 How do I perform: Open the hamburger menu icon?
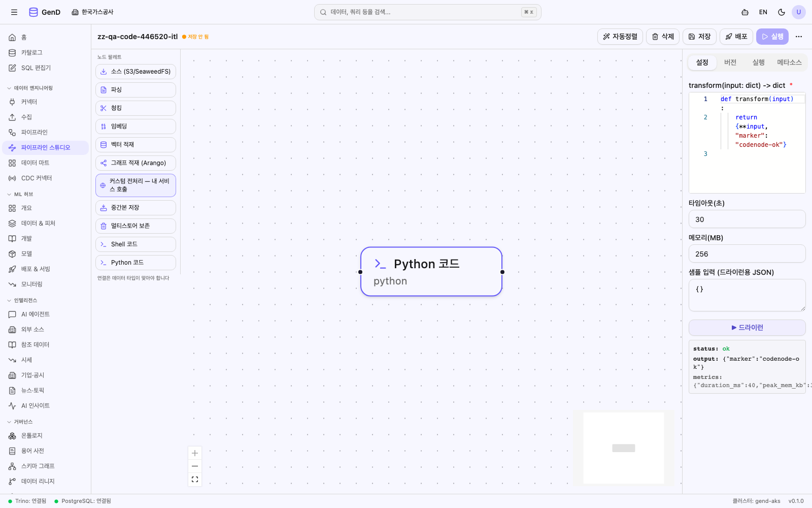point(14,12)
